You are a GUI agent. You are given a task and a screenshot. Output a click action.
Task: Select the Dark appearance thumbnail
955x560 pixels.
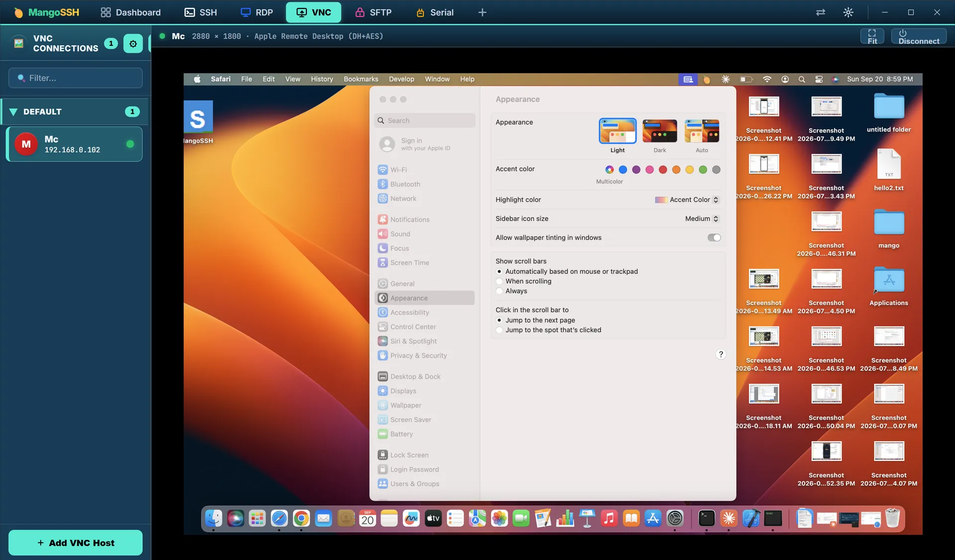(660, 131)
